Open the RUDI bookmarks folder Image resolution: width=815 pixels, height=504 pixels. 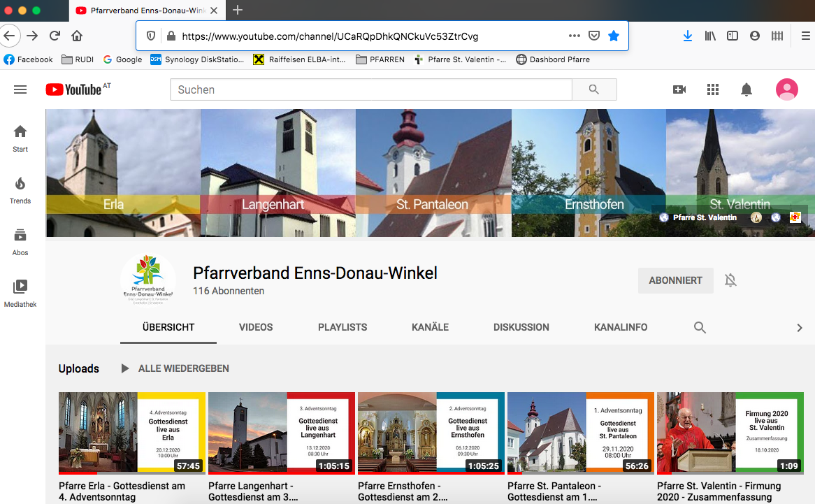point(78,59)
